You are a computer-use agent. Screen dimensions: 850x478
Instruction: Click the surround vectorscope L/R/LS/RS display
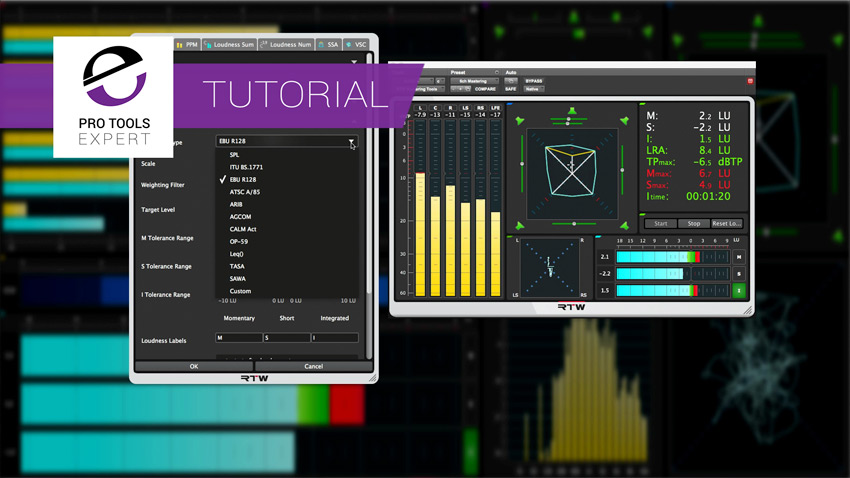pyautogui.click(x=550, y=268)
